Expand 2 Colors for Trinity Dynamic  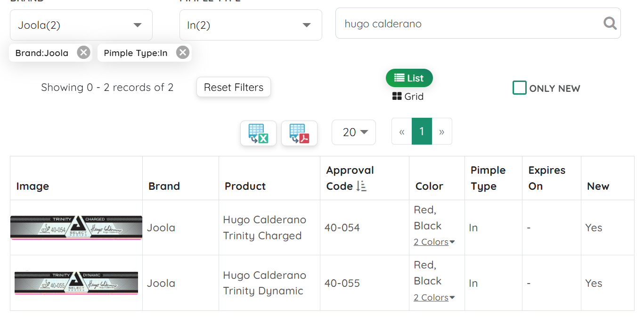point(434,298)
